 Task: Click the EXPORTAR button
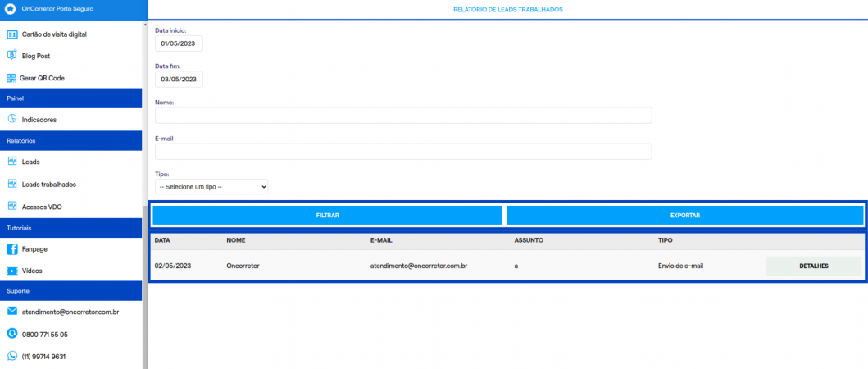click(x=685, y=215)
